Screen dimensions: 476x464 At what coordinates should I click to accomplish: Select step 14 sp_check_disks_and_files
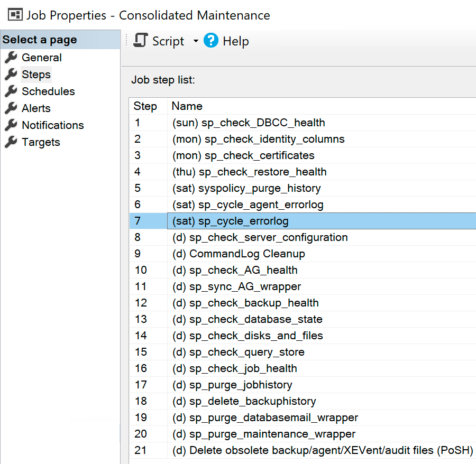click(x=303, y=336)
